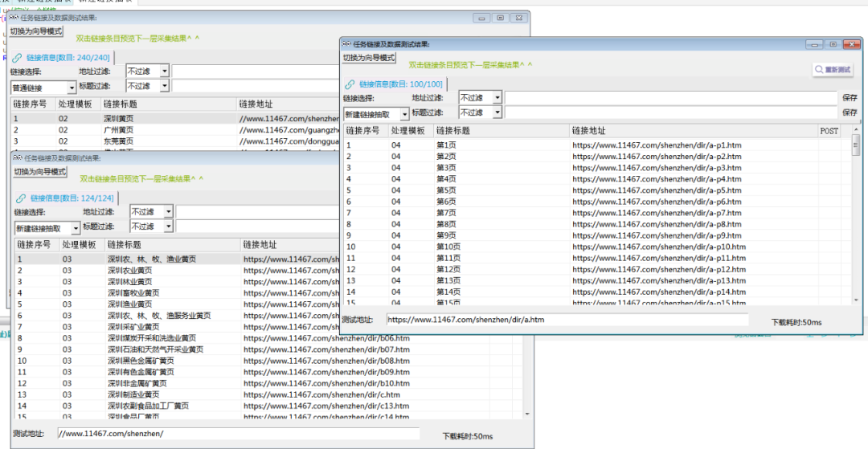Click 切换为向导模式 in the 100/100 window
The image size is (868, 449).
[x=369, y=58]
